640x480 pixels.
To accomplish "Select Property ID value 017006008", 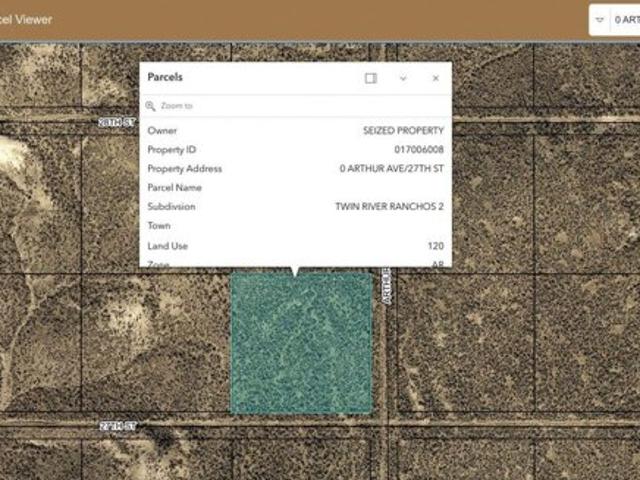I will [418, 150].
